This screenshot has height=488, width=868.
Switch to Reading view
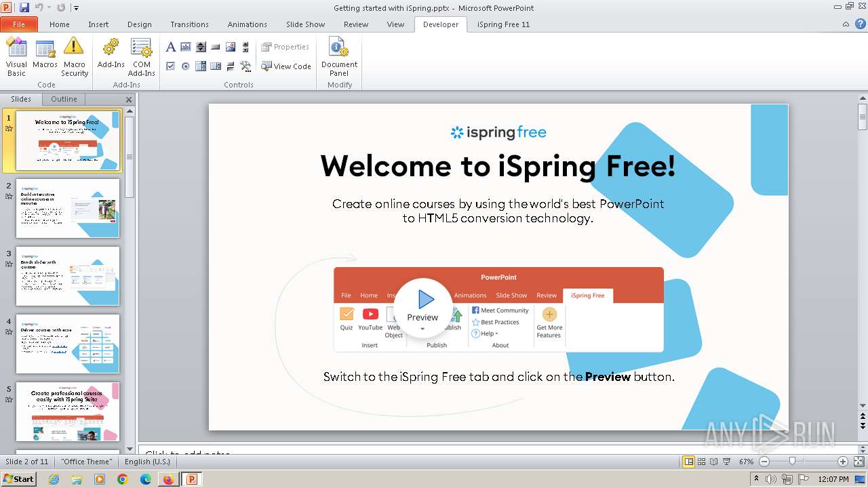coord(714,462)
